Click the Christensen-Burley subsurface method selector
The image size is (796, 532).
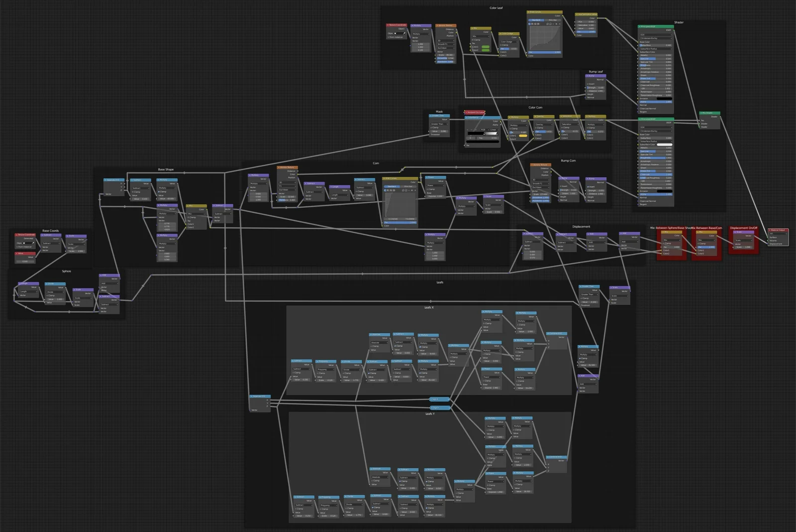[x=656, y=38]
